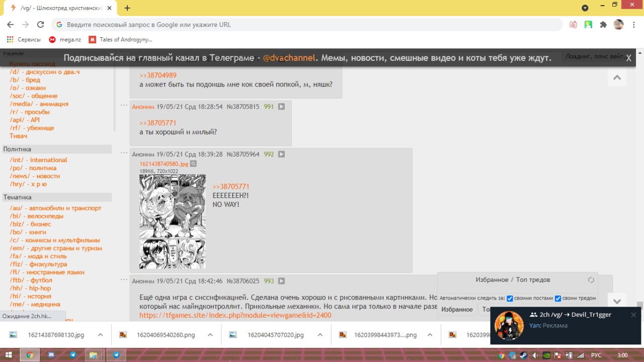Open the 1621438740580.jpg file link
Image resolution: width=644 pixels, height=362 pixels.
tap(164, 164)
